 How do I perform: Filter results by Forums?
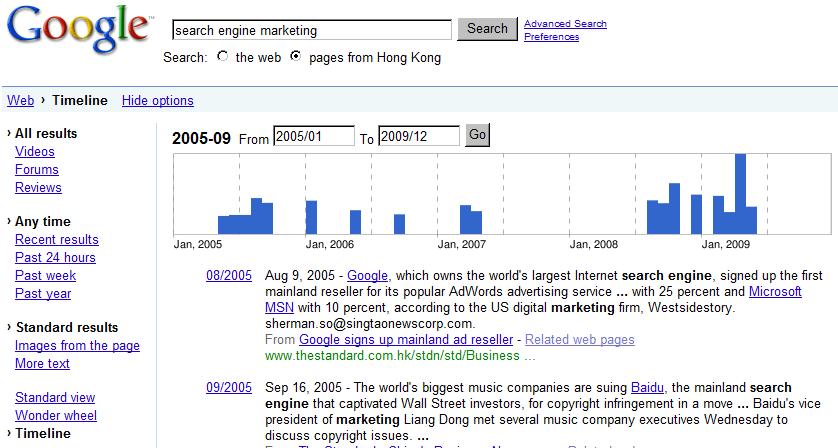tap(37, 170)
